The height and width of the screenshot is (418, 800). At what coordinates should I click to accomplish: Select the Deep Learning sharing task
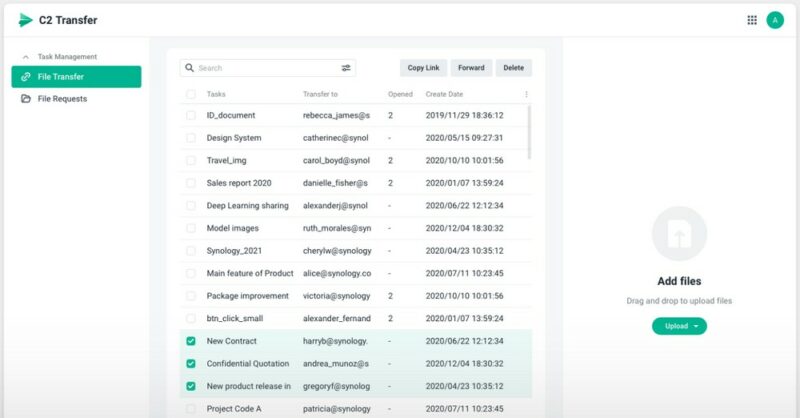coord(247,206)
